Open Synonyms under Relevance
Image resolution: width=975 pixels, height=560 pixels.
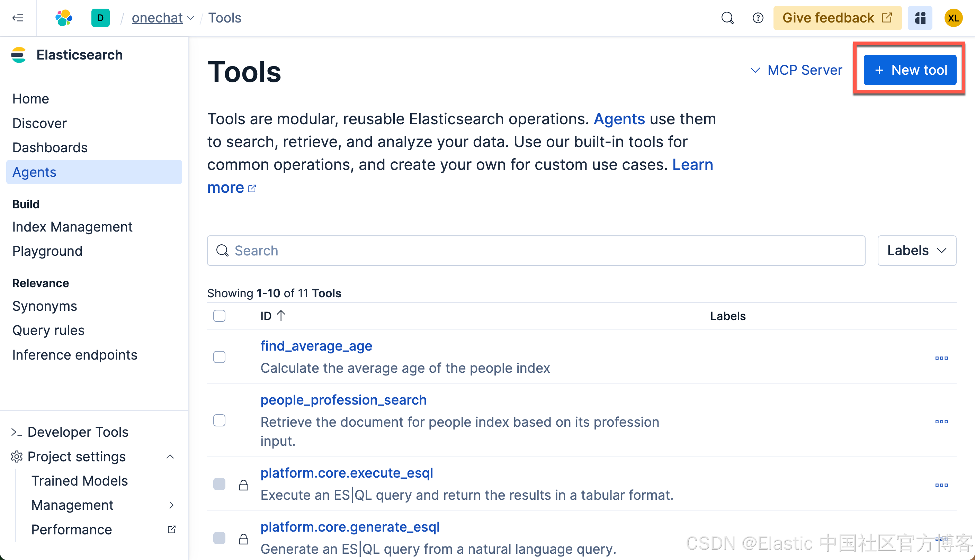pos(45,306)
